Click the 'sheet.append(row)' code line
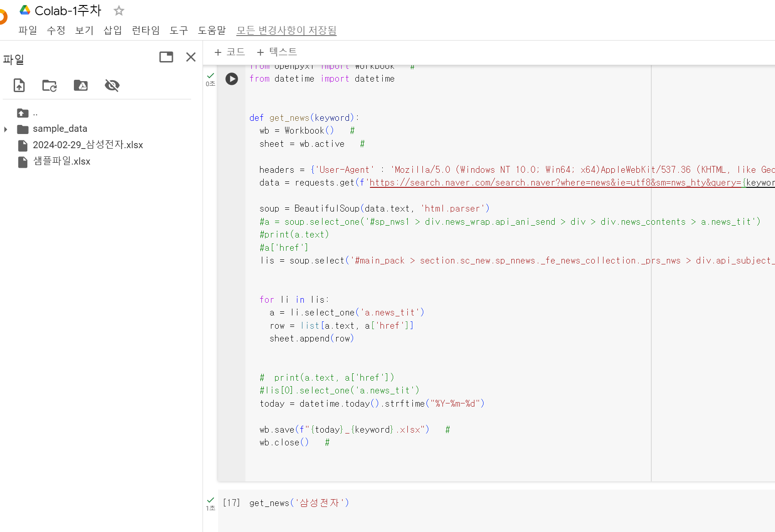The height and width of the screenshot is (532, 775). pos(312,339)
